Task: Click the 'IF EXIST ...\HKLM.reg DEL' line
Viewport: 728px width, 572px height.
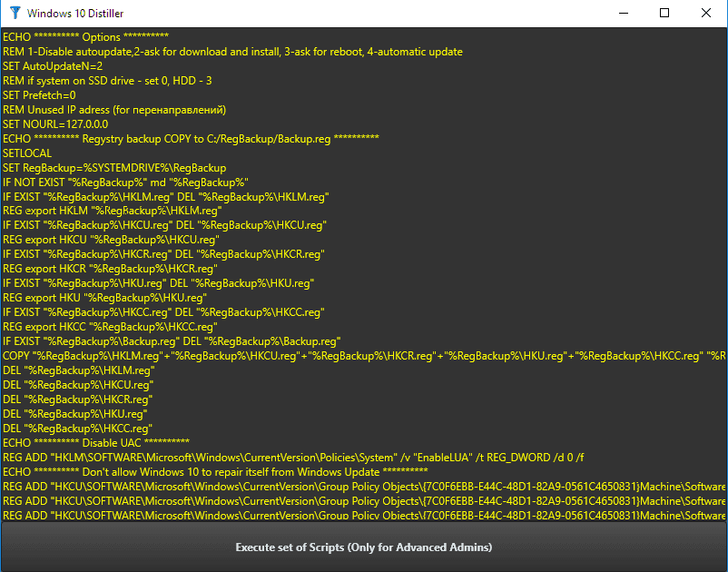Action: tap(166, 197)
